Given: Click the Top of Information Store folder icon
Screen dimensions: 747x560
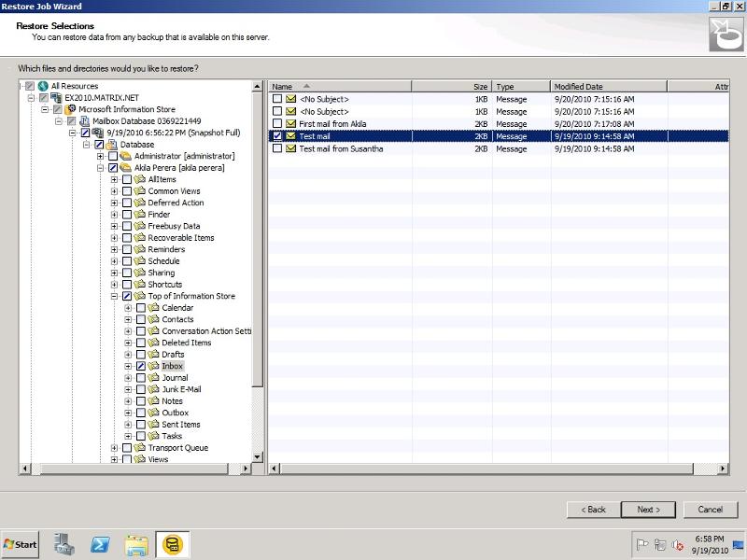Looking at the screenshot, I should [x=140, y=296].
